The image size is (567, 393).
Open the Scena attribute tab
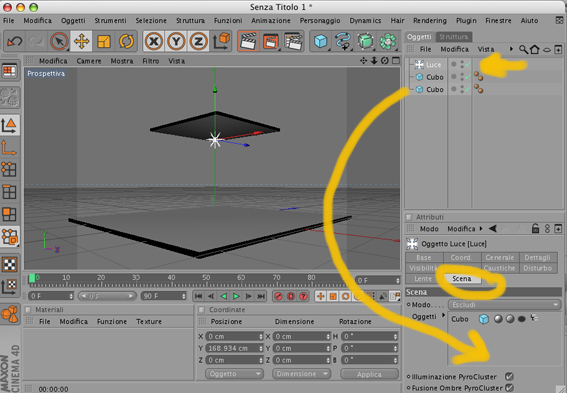(x=462, y=279)
